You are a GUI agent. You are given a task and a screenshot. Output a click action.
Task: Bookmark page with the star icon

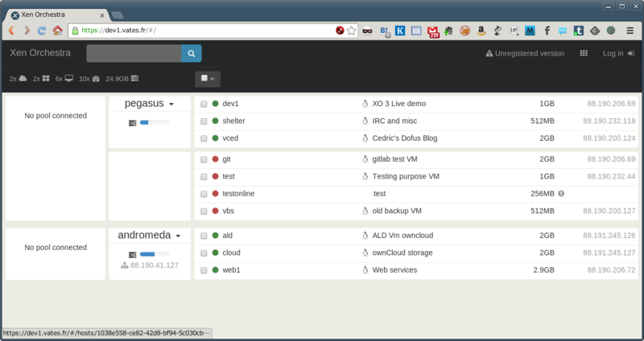(x=352, y=31)
